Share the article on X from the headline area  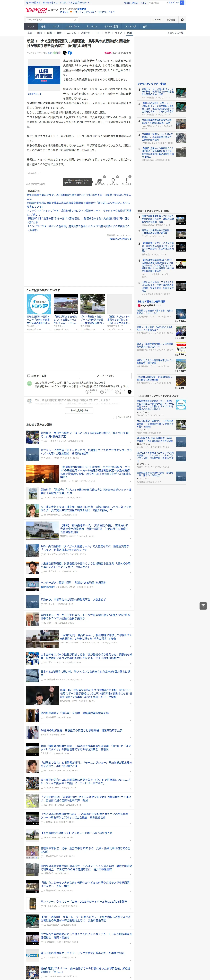64,53
